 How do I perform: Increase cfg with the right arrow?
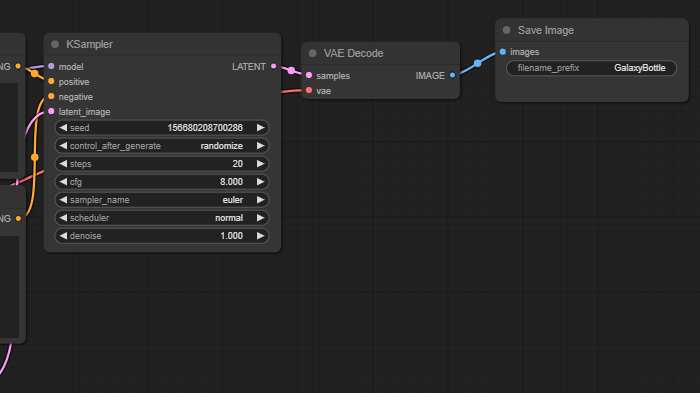point(260,182)
